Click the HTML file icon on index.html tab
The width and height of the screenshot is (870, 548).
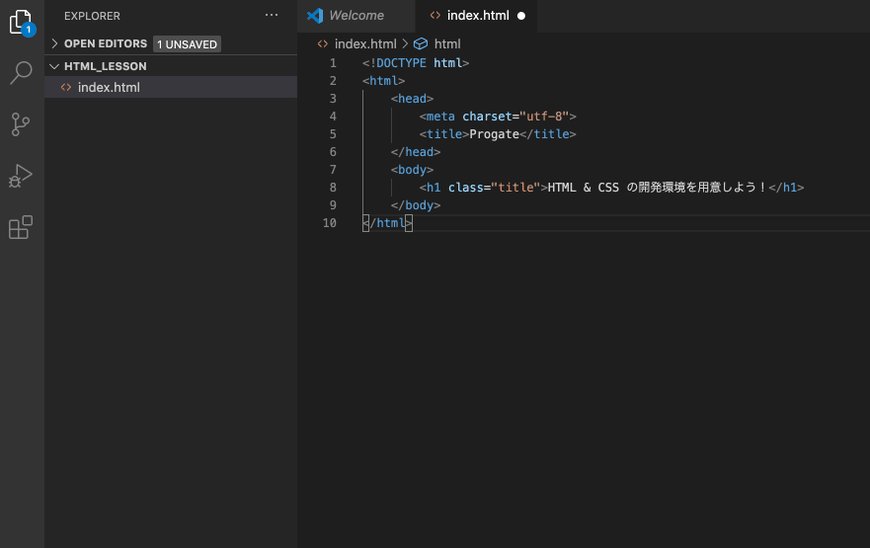point(435,16)
